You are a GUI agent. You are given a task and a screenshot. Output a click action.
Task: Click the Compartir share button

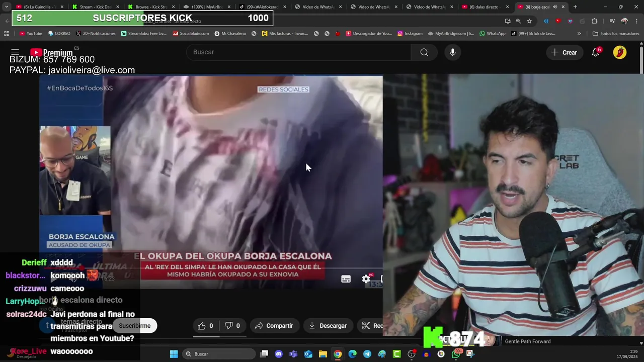click(274, 326)
